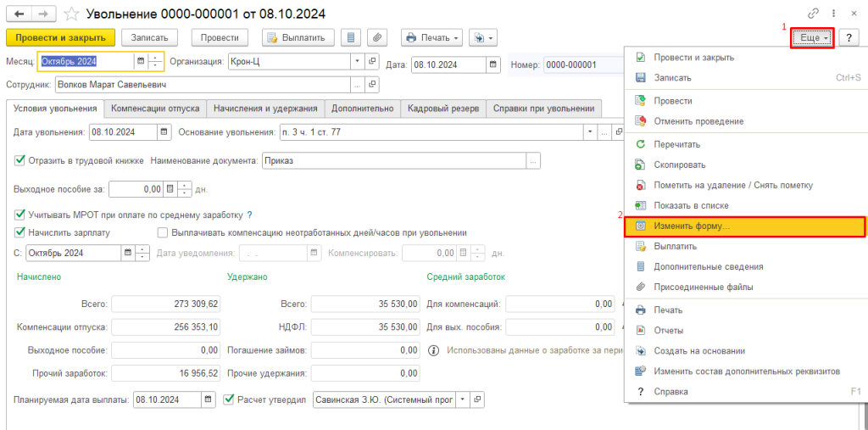
Task: Select Отменить проведение in menu
Action: [x=744, y=120]
